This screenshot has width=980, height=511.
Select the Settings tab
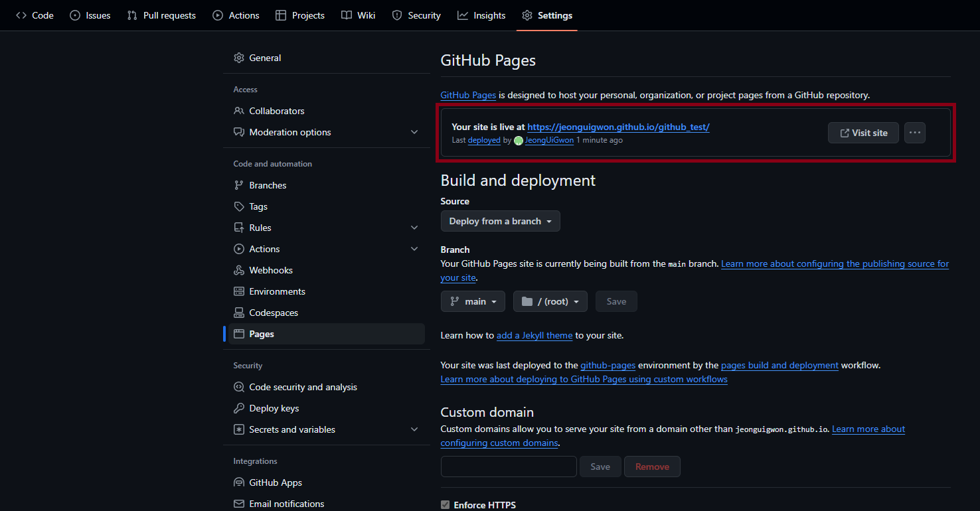pos(547,15)
